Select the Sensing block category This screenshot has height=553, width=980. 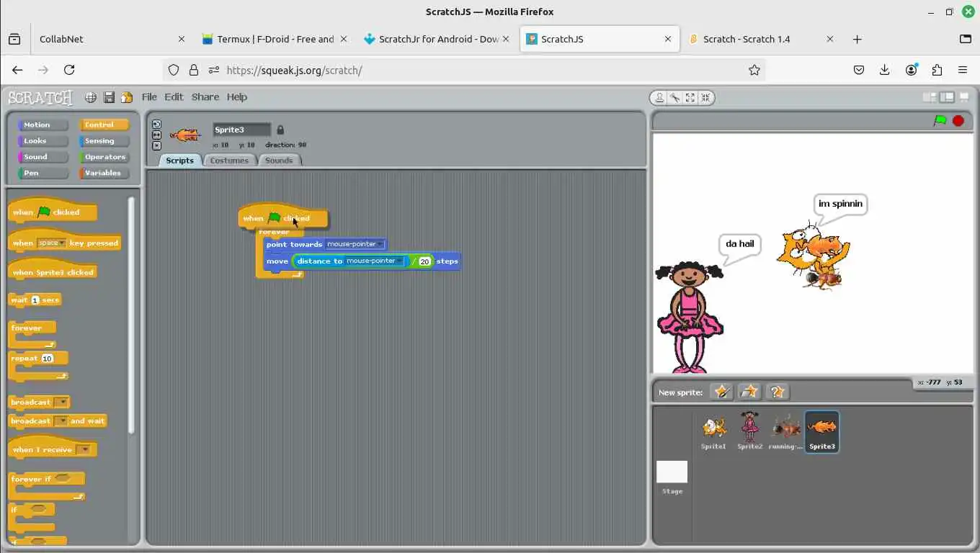coord(104,141)
